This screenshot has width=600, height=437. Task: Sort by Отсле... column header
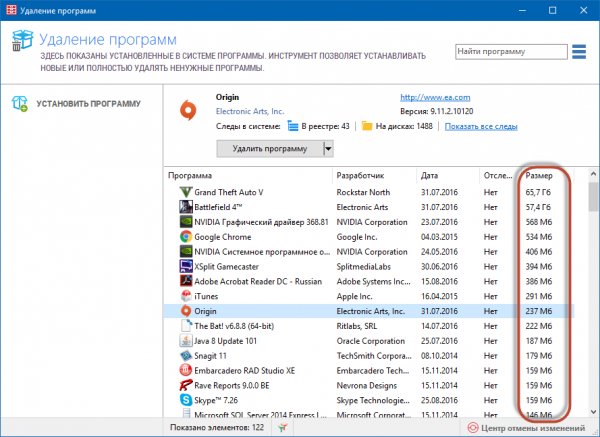click(x=498, y=176)
